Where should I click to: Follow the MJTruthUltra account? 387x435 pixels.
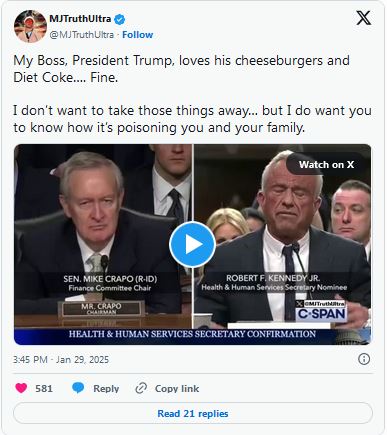coord(137,35)
